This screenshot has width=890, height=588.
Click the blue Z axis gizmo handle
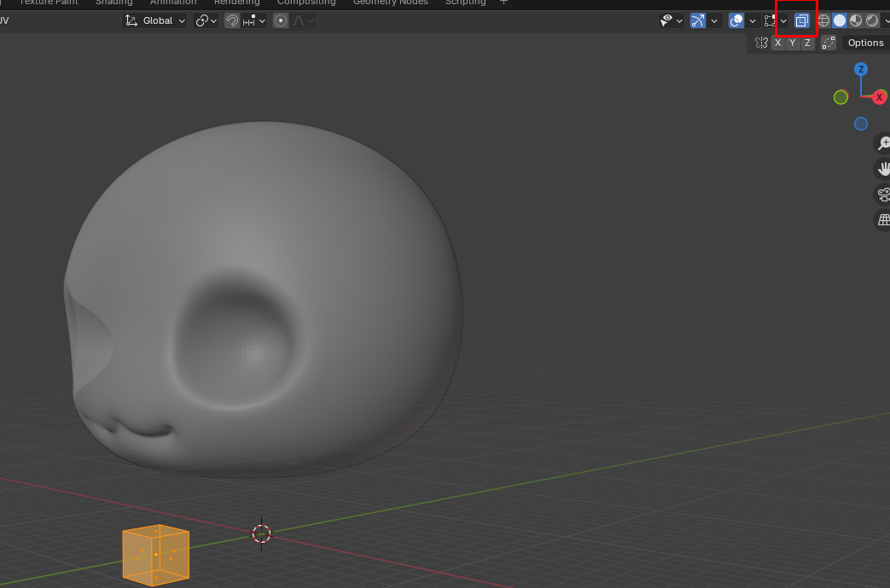pos(861,69)
